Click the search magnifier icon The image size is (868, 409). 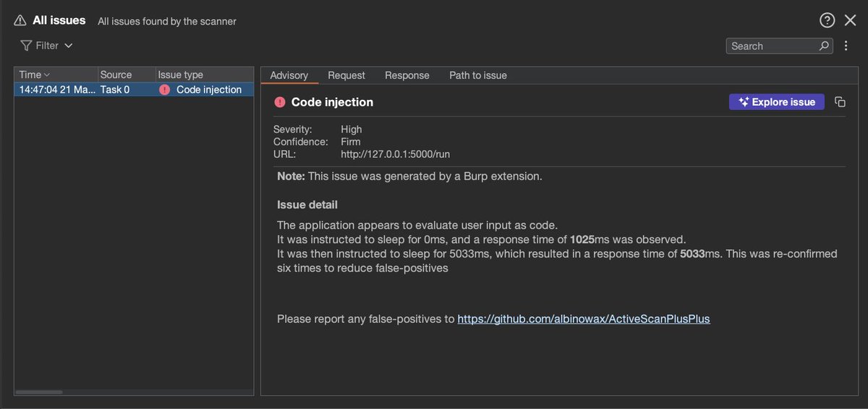825,46
